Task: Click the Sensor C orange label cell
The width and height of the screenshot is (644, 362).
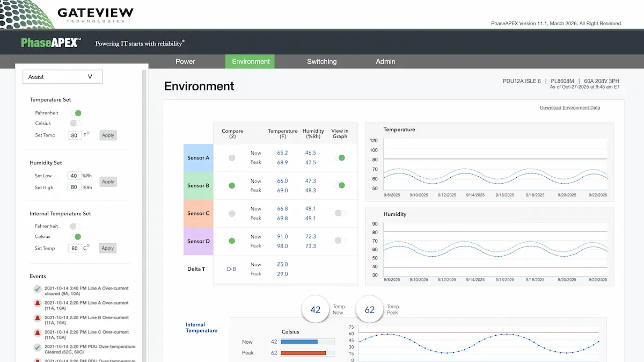Action: point(199,214)
